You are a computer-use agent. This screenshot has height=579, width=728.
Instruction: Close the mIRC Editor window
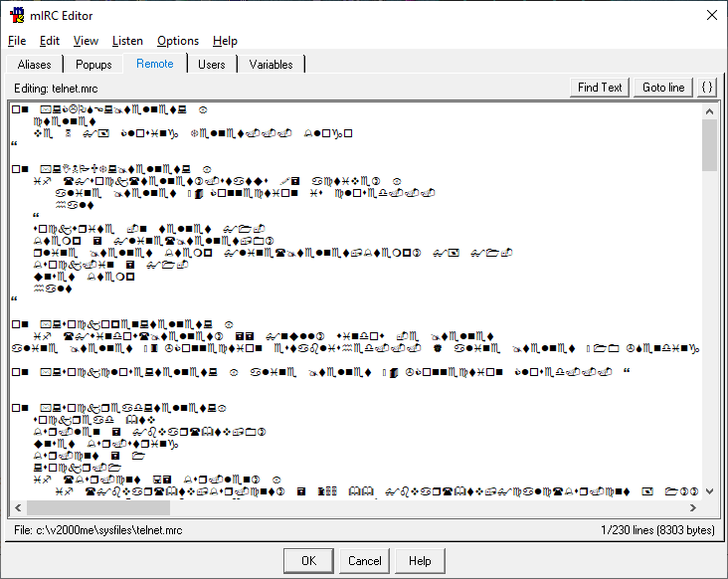point(712,15)
